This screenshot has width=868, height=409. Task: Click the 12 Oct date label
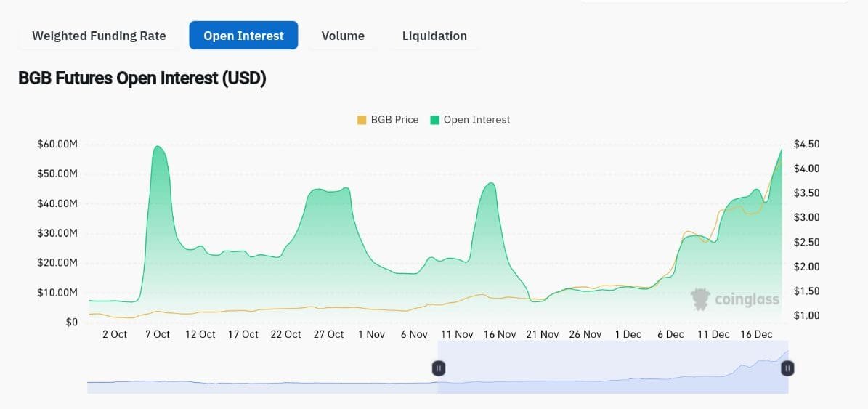(200, 334)
